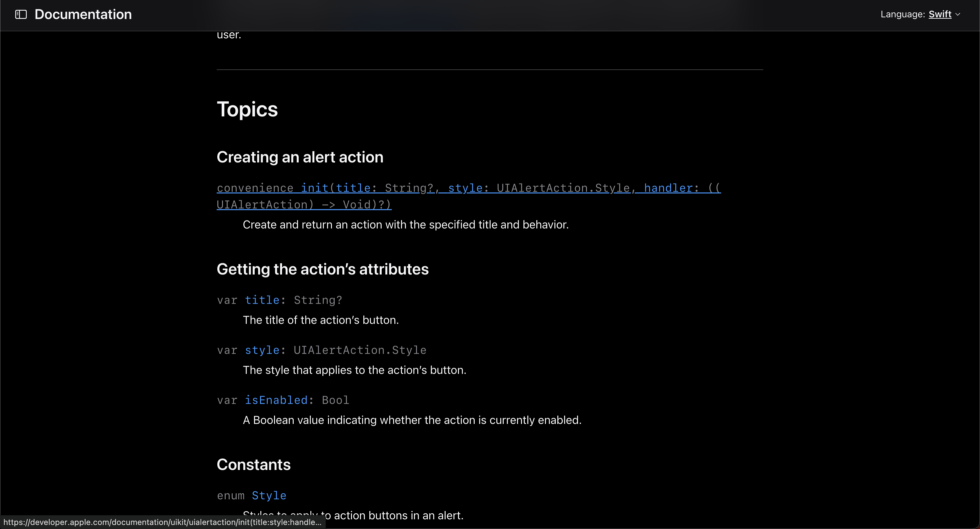This screenshot has width=980, height=529.
Task: Click the Topics heading
Action: click(247, 110)
